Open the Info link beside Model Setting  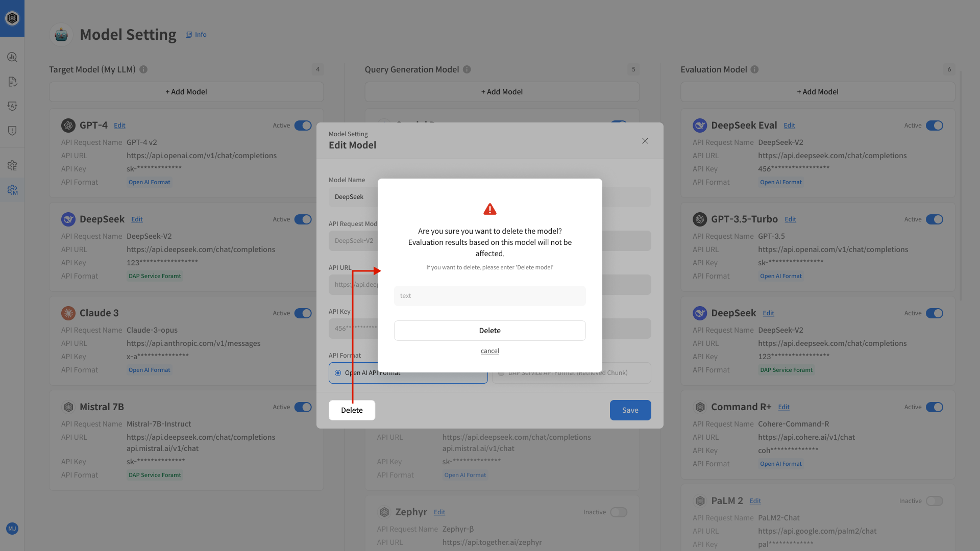point(197,35)
